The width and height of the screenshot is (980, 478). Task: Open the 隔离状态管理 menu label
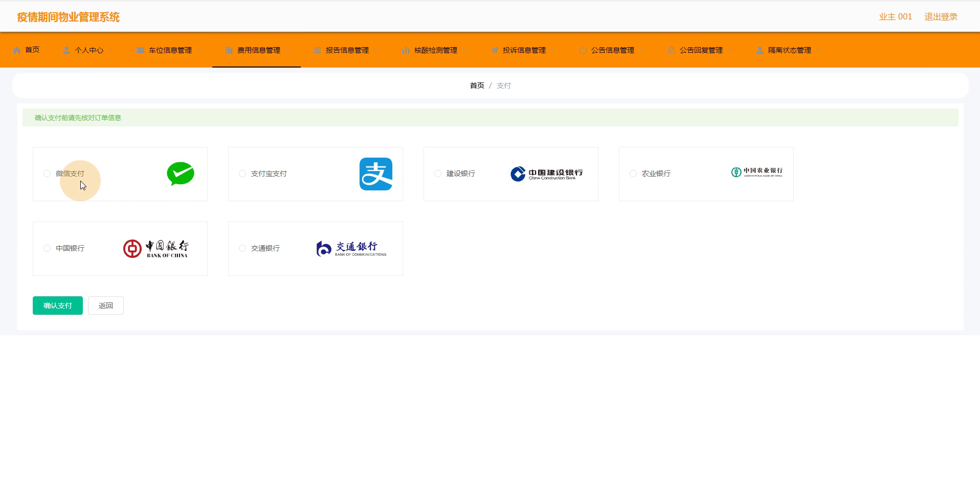[x=790, y=50]
